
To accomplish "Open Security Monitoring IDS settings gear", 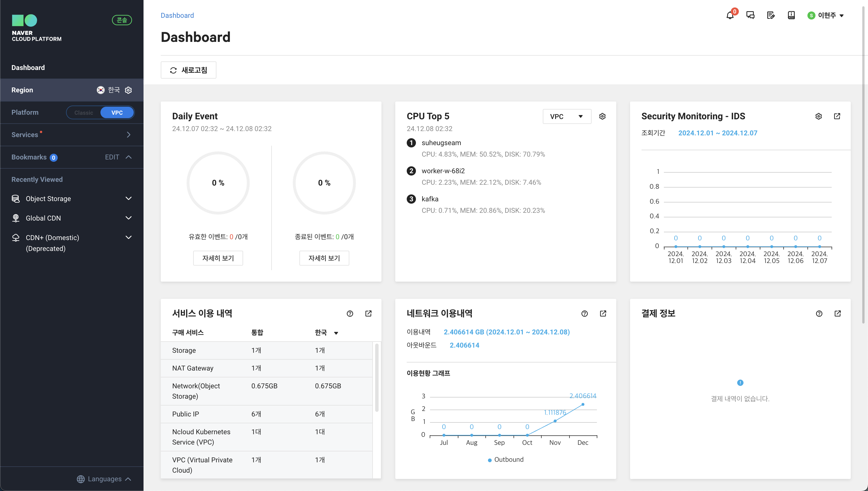I will coord(818,116).
